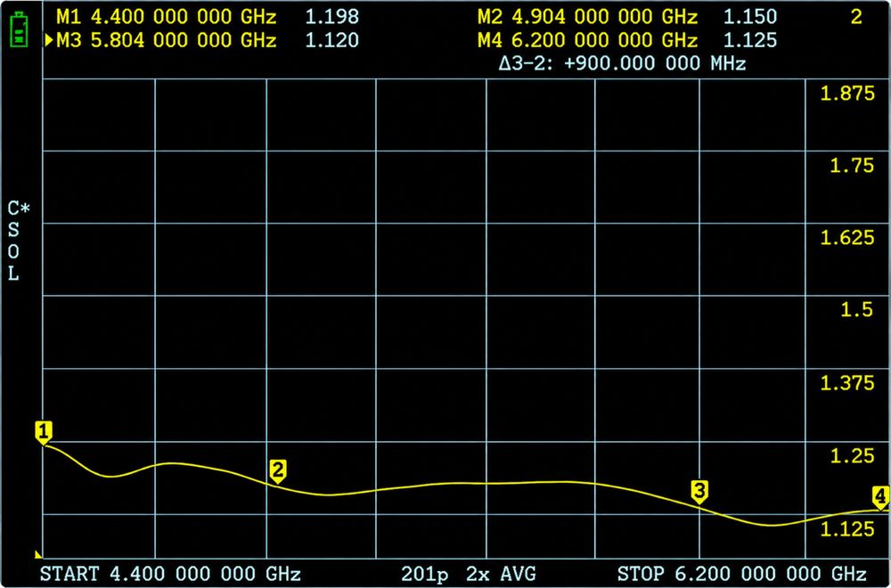The image size is (891, 588).
Task: Click the 1.25 scale label
Action: tap(853, 456)
